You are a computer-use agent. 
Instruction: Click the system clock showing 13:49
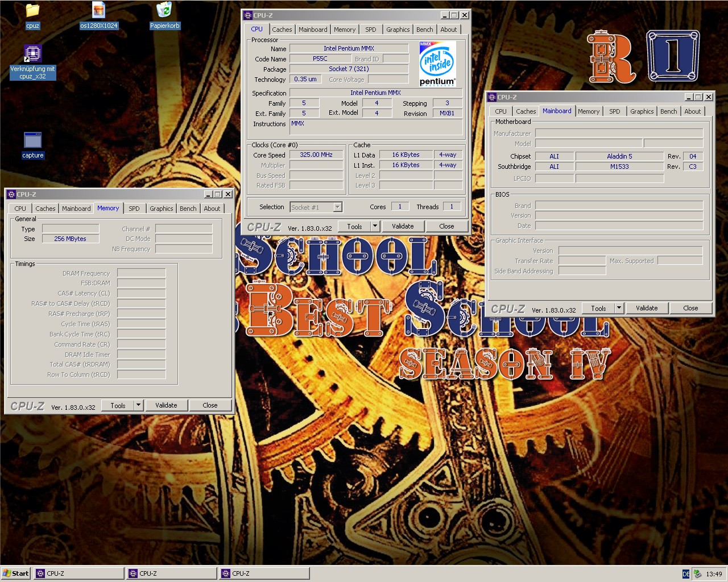(714, 574)
